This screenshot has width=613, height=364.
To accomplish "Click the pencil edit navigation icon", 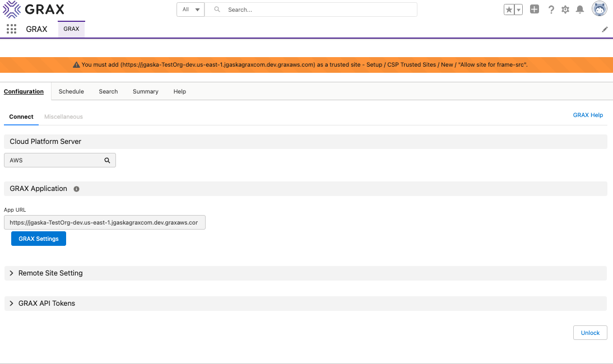I will pos(605,29).
